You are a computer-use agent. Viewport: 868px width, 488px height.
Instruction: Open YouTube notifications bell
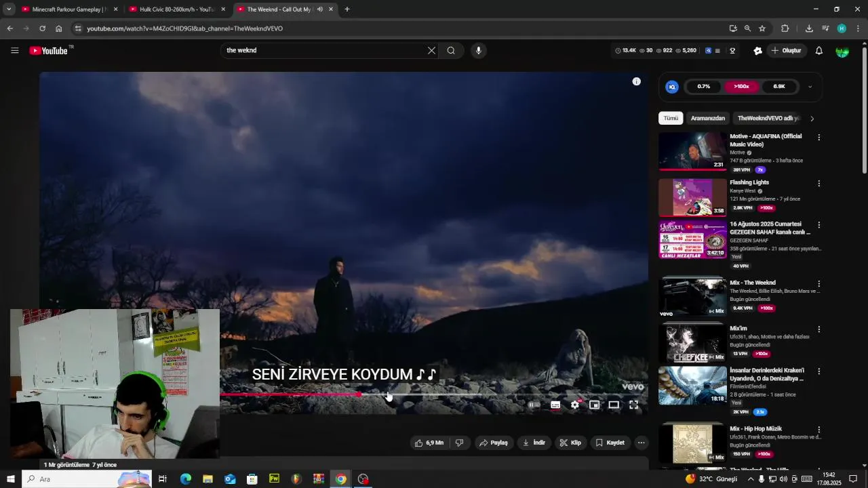click(818, 51)
